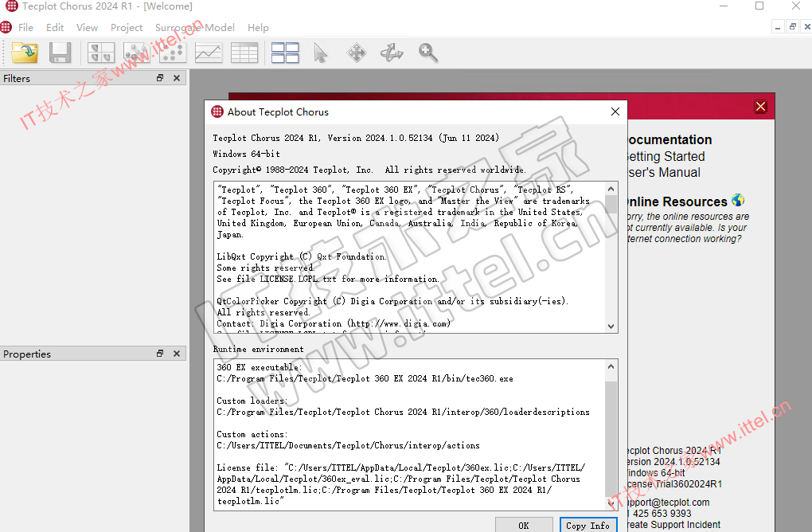Click the "Windows 64-bit" text in About dialog

[247, 154]
